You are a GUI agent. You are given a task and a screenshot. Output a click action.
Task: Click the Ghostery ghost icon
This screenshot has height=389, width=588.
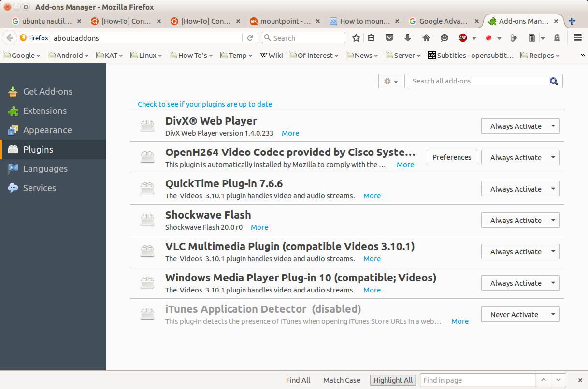click(557, 38)
